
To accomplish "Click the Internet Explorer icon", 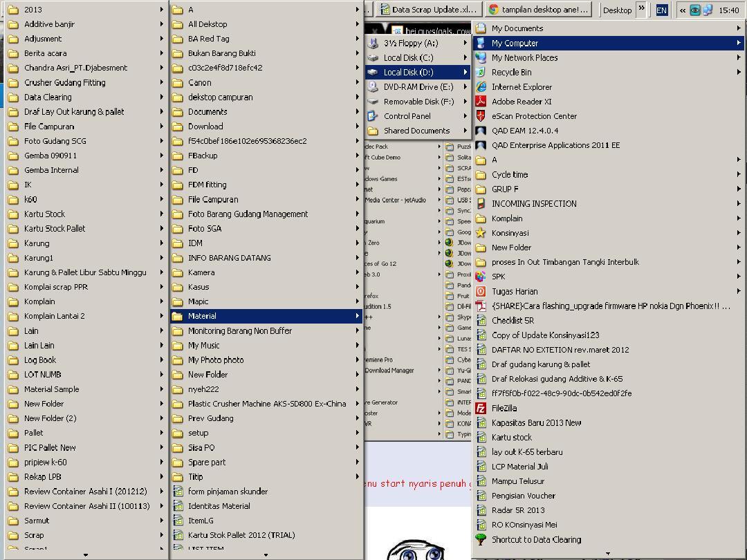I will coord(481,86).
